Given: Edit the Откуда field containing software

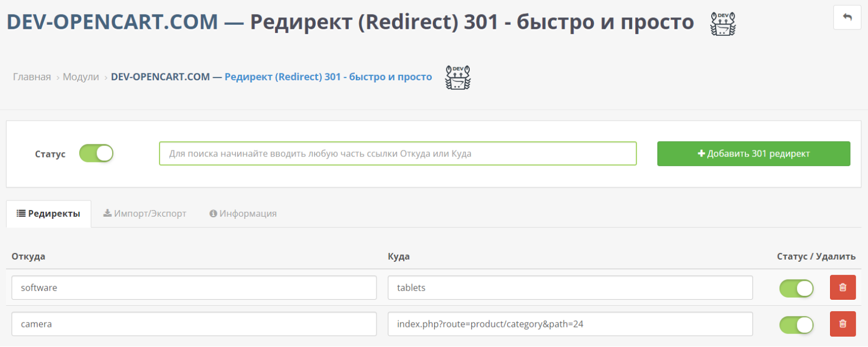Looking at the screenshot, I should click(x=194, y=288).
